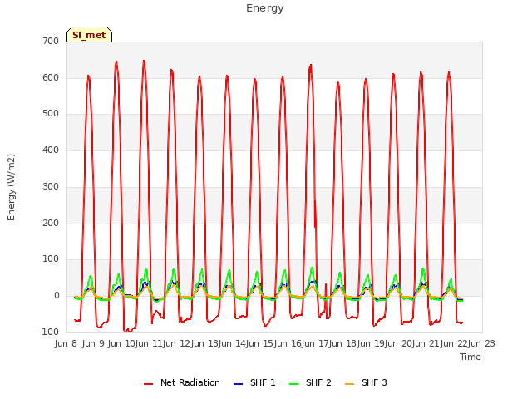Click the Jun 9 x-axis tick label
Viewport: 532px width, 399px height.
(93, 343)
